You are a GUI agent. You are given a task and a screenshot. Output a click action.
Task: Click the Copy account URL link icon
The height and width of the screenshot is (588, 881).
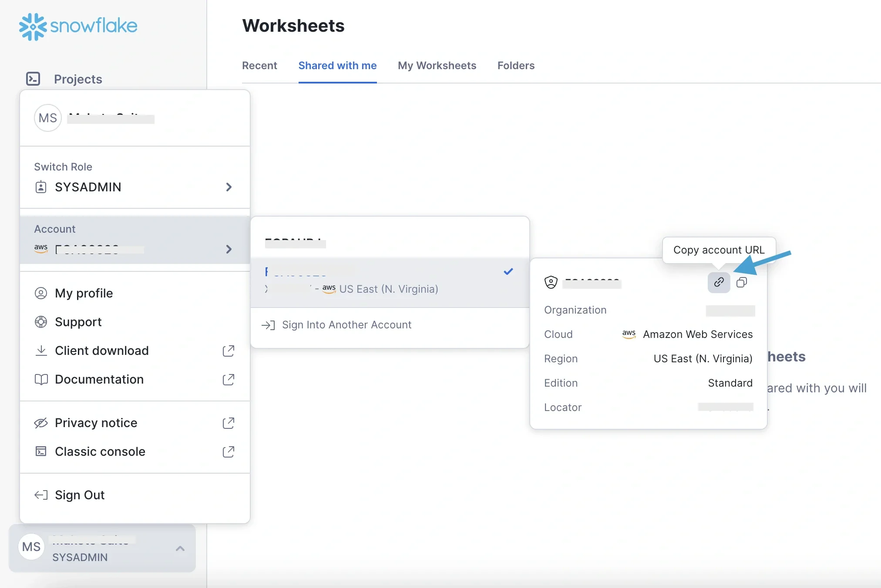click(718, 282)
